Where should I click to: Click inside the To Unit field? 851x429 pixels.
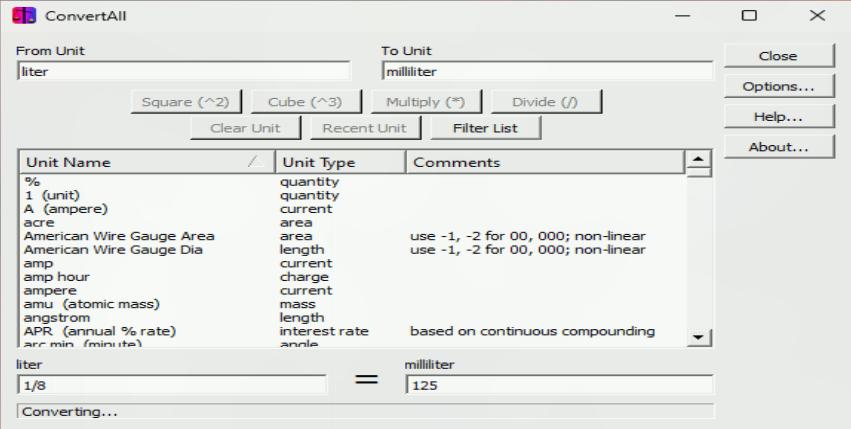(x=547, y=71)
